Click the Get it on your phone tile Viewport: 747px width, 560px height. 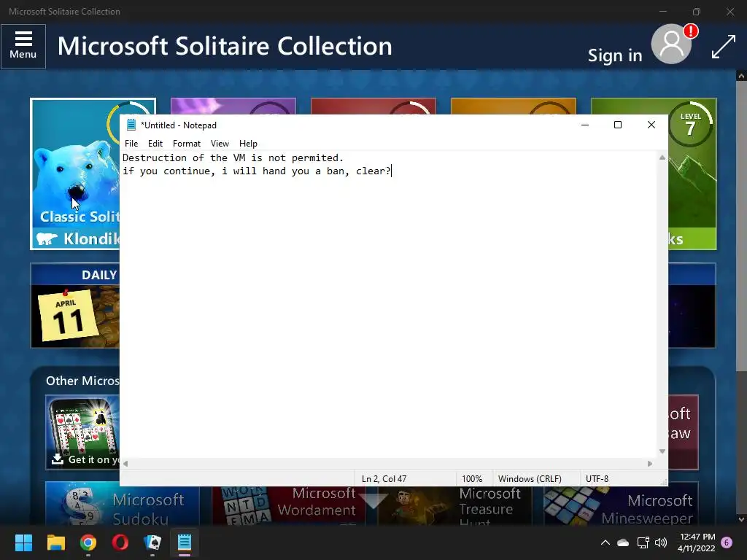coord(83,432)
